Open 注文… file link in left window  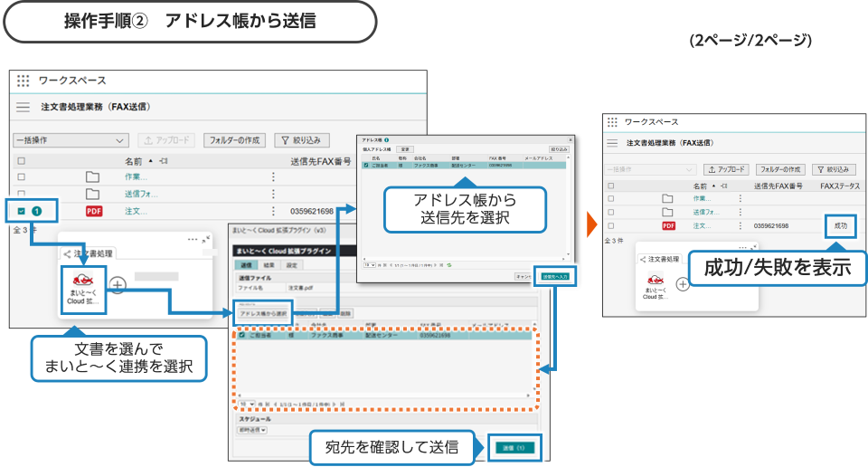(136, 211)
